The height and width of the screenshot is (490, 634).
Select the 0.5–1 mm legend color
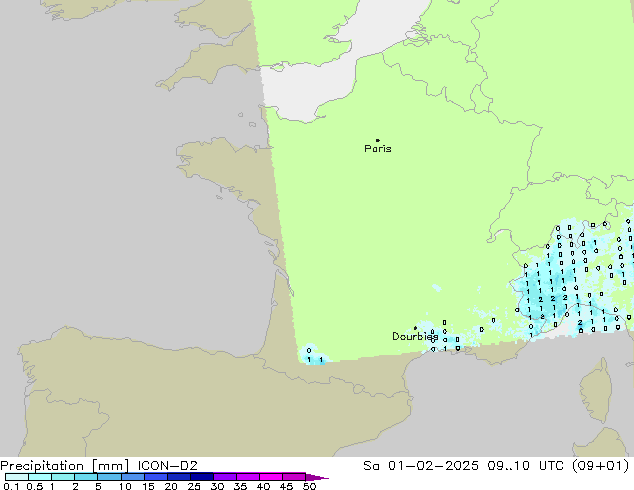pos(40,477)
